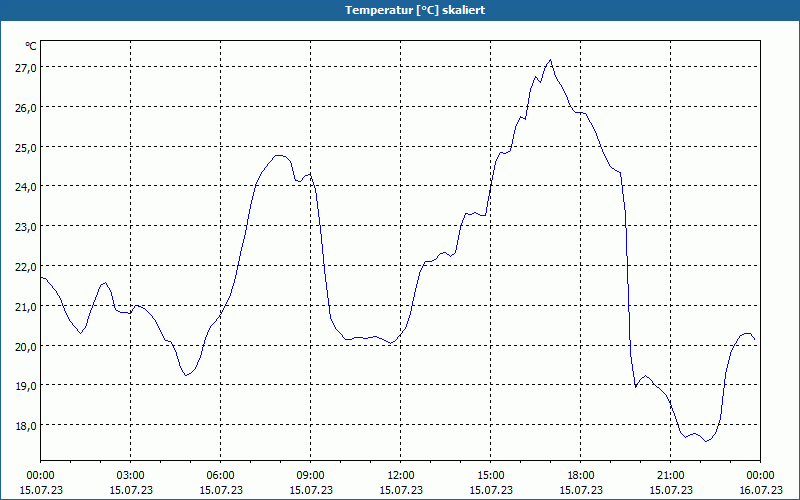Select the 20,0 y-axis label
This screenshot has height=500, width=800.
click(26, 346)
